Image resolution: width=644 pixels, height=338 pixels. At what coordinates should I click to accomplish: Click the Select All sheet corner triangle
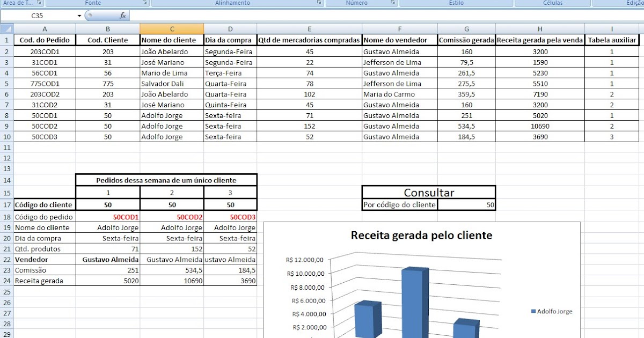[x=8, y=27]
